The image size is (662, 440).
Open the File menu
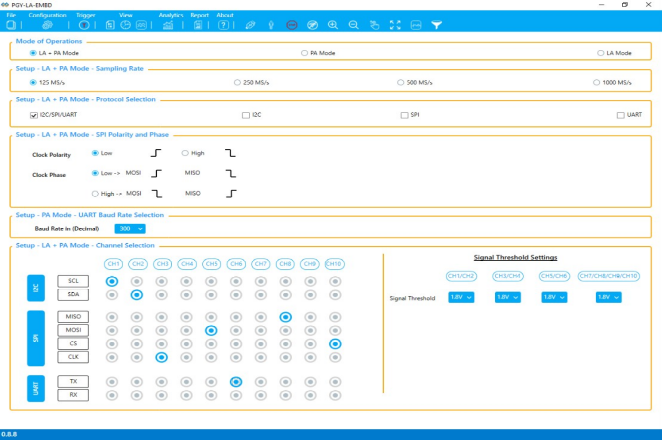11,16
